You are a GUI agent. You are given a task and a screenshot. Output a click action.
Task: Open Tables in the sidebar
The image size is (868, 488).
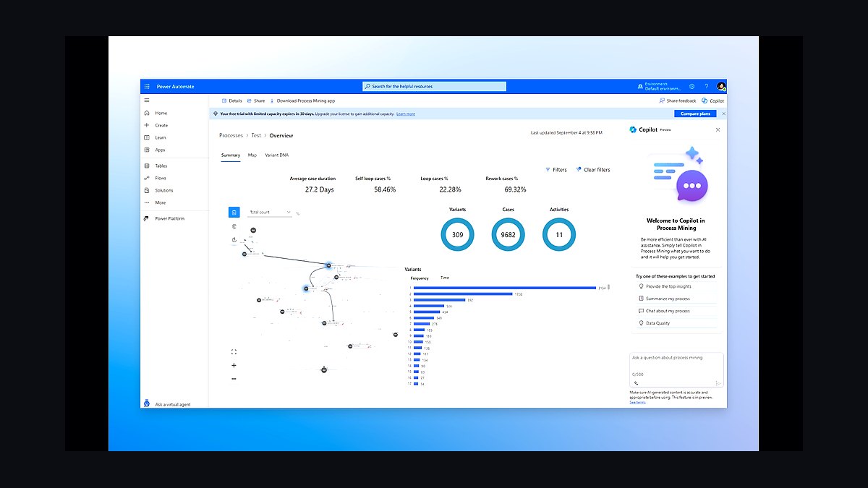click(x=161, y=166)
